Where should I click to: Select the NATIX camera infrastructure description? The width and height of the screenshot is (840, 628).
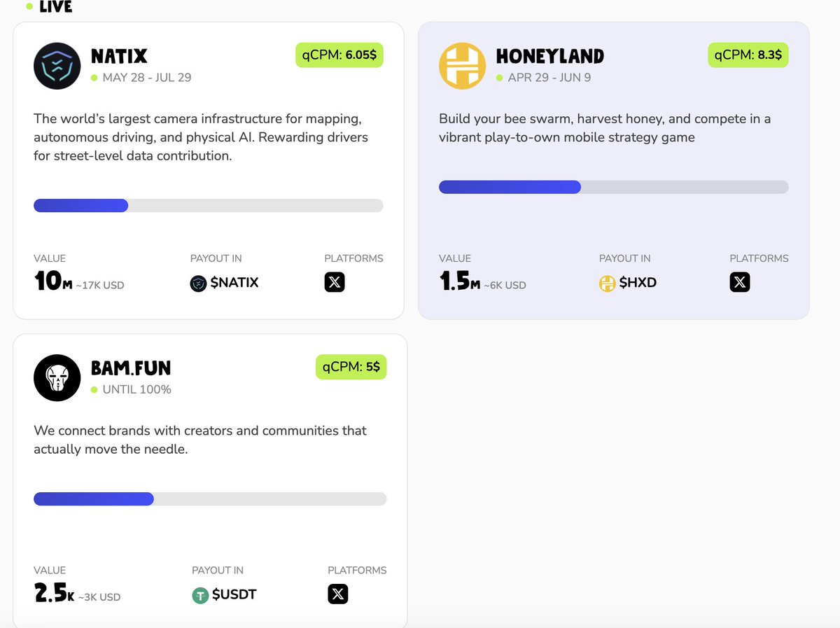pos(201,137)
